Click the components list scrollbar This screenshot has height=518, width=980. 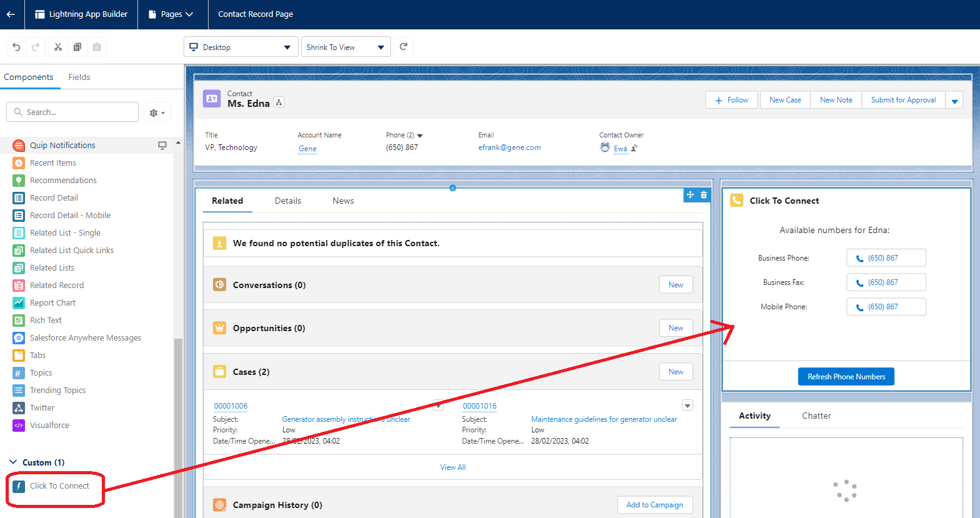pyautogui.click(x=178, y=428)
